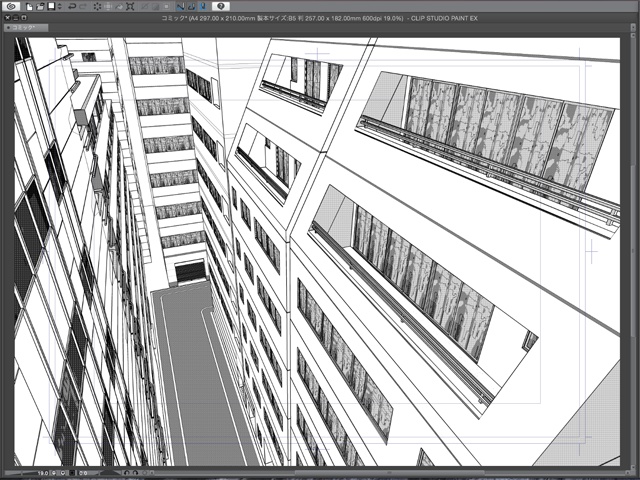This screenshot has width=640, height=480.
Task: Click the 19.0 zoom value field
Action: [x=43, y=473]
